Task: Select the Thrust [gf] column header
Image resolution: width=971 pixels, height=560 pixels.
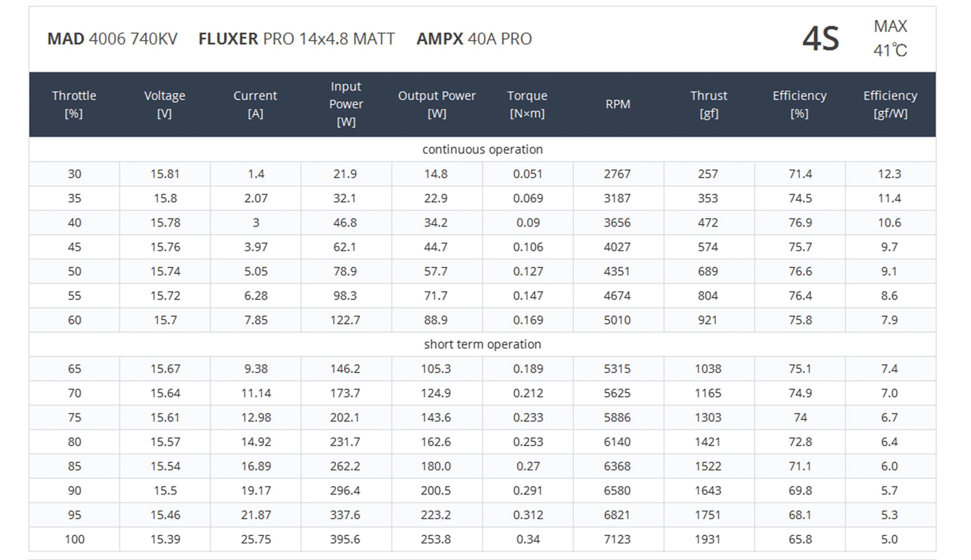Action: (x=709, y=104)
